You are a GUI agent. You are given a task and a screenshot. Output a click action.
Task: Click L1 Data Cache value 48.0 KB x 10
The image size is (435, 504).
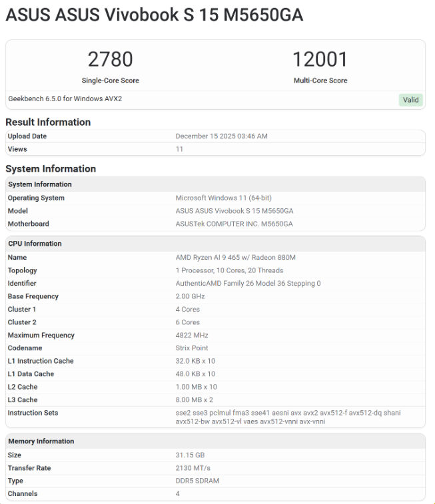[x=195, y=374]
